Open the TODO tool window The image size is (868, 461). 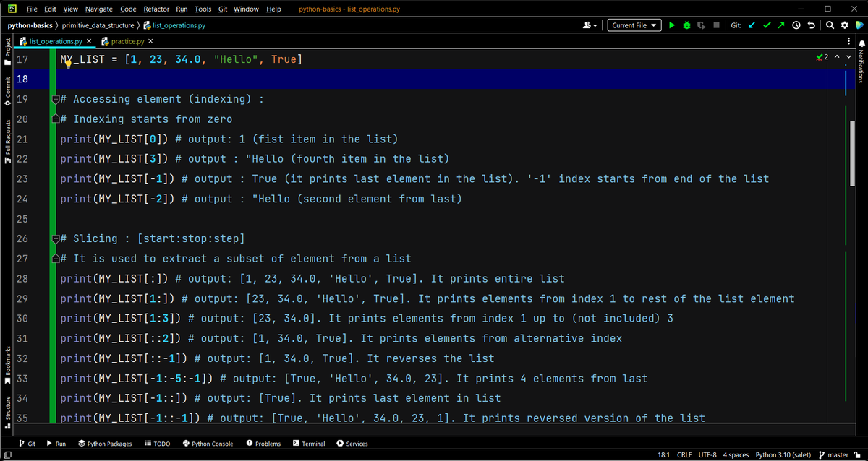(x=157, y=444)
